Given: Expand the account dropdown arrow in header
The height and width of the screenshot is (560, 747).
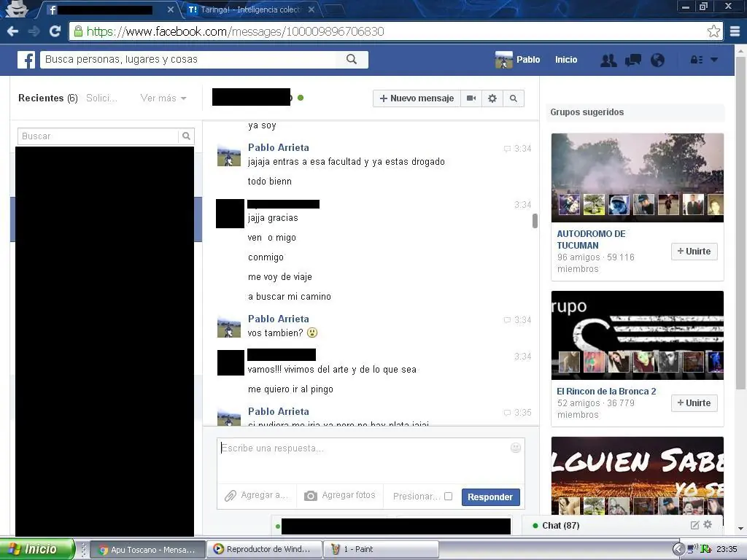Looking at the screenshot, I should (x=713, y=60).
